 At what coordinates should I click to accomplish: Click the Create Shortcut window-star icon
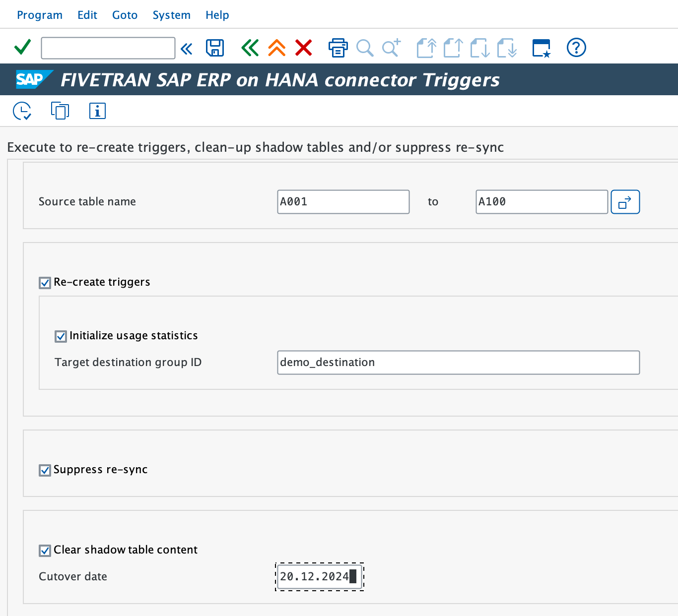coord(542,48)
